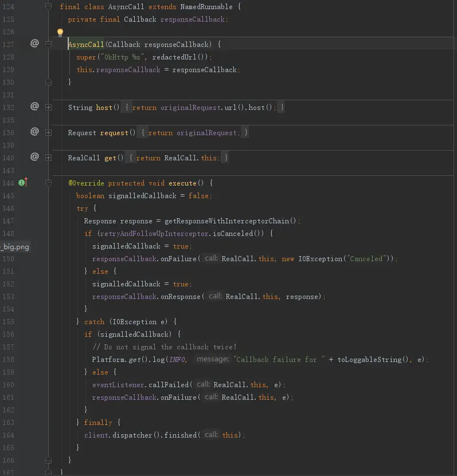Click the responseCallback field on line 125

point(192,19)
